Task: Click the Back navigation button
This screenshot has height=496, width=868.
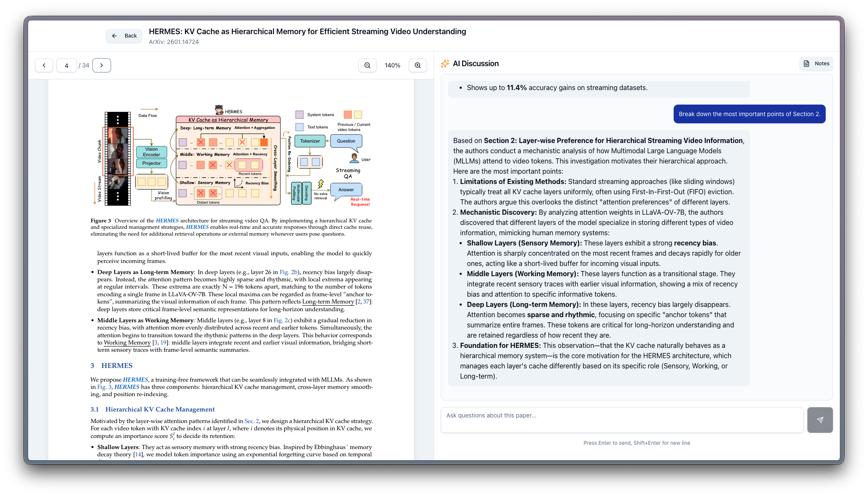Action: click(x=124, y=36)
